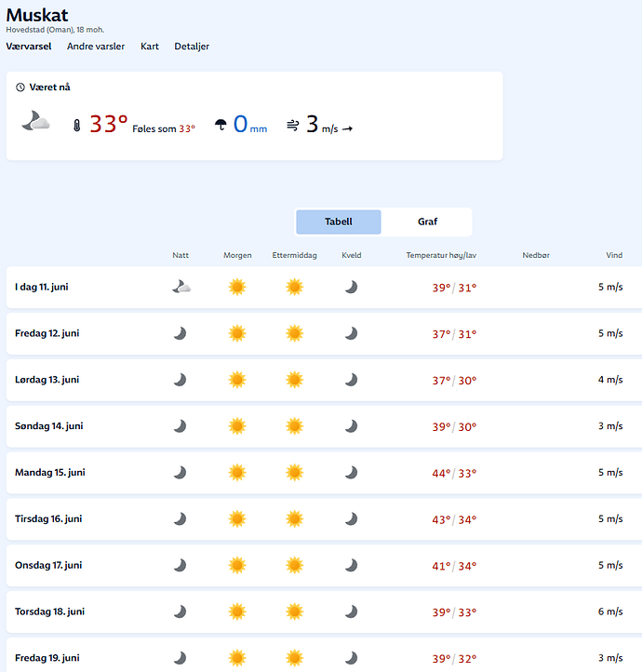
Task: Click the current partly cloudy night icon
Action: pos(35,121)
